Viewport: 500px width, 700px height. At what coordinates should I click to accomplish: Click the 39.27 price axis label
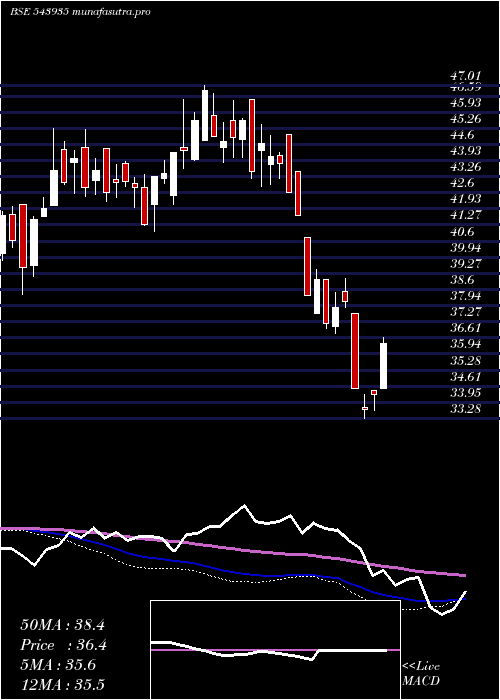pos(465,263)
